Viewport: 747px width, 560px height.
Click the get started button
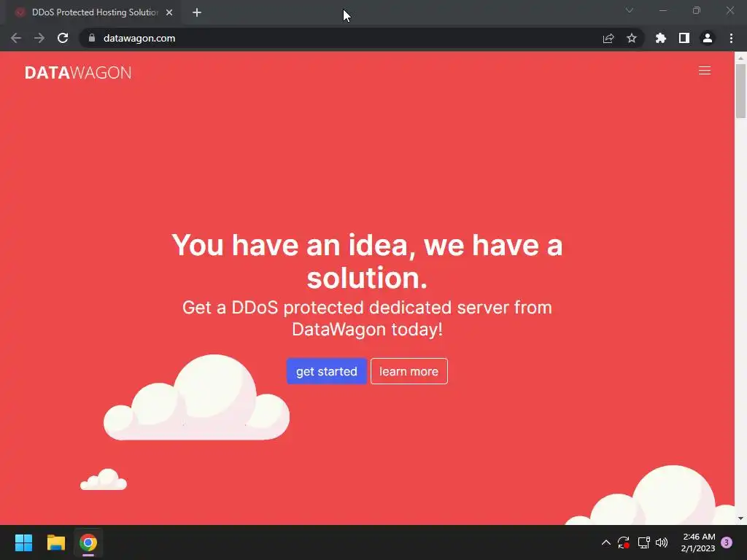[x=326, y=371]
